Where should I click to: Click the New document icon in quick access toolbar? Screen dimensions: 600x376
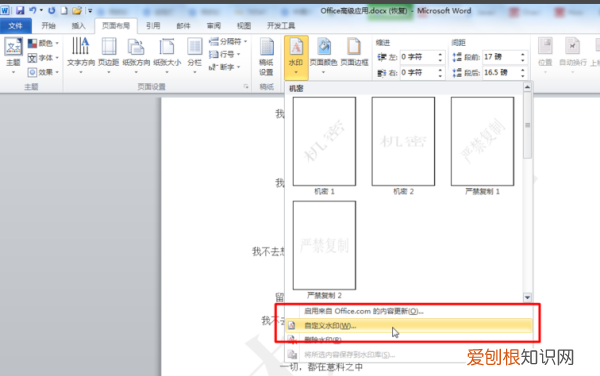pyautogui.click(x=64, y=10)
